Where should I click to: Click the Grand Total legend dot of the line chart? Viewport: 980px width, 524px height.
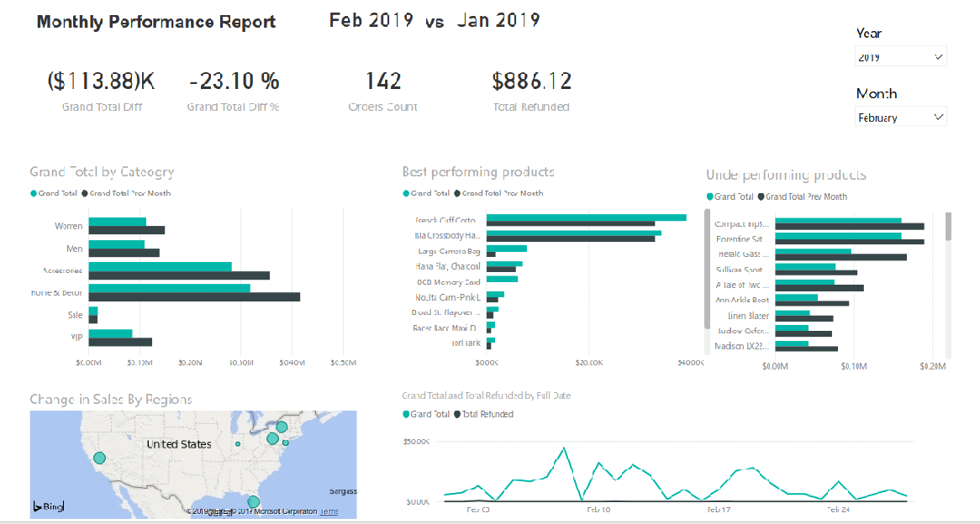pyautogui.click(x=406, y=414)
